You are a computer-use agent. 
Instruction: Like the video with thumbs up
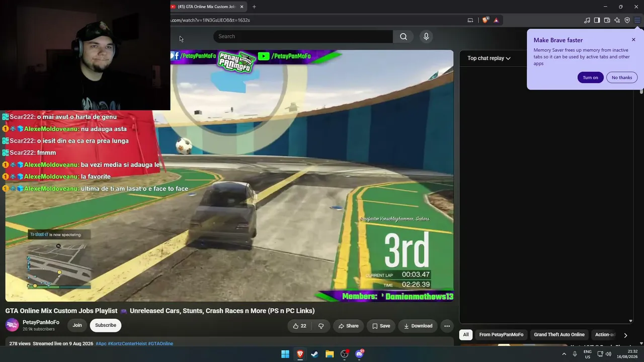coord(299,326)
